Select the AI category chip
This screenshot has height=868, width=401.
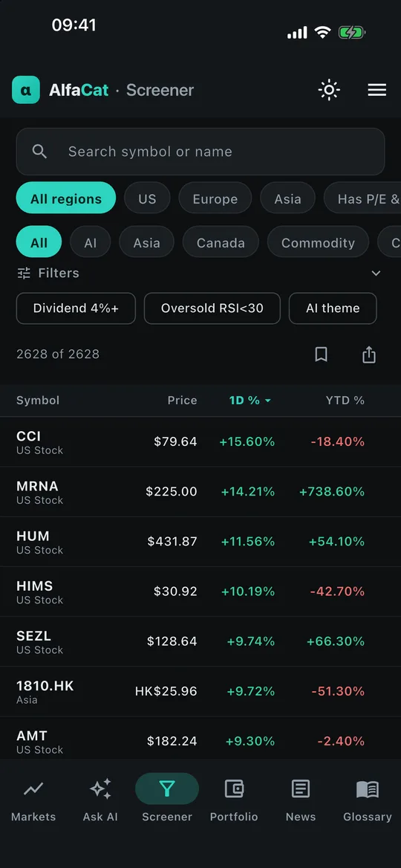pos(90,242)
